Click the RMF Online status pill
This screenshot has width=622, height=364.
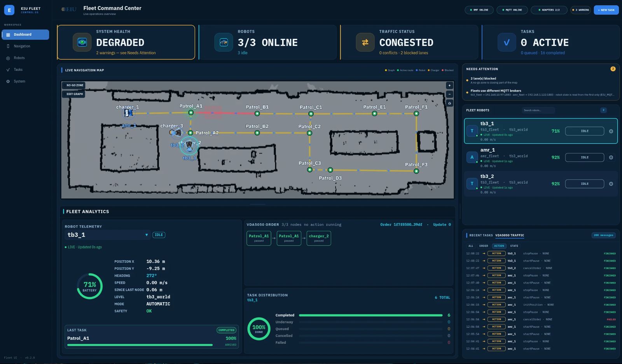479,10
